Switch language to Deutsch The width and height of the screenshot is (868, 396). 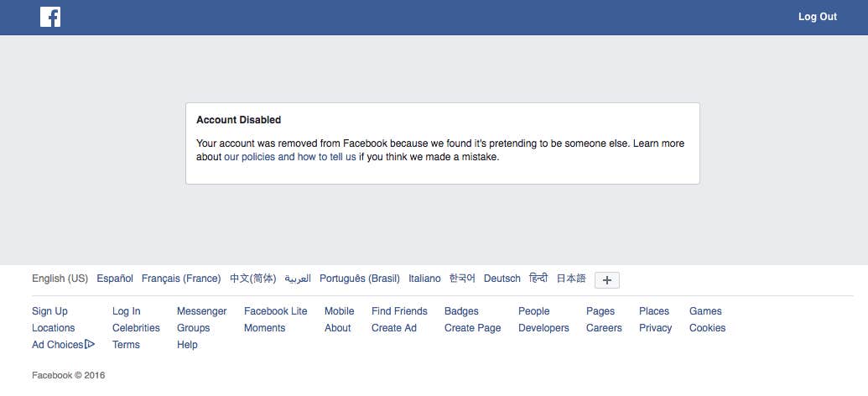click(x=502, y=279)
